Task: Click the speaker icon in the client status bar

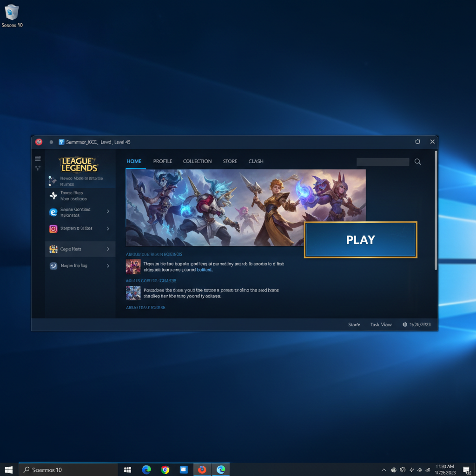Action: tap(404, 324)
